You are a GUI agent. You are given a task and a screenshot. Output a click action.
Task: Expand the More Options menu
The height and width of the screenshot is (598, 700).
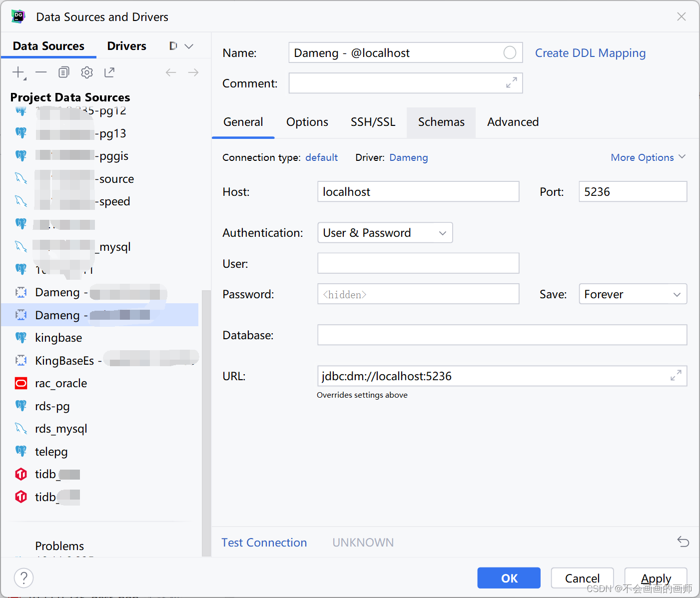648,157
